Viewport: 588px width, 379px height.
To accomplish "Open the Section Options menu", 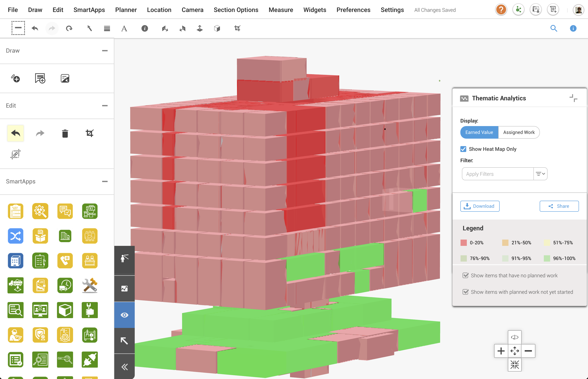I will [236, 10].
